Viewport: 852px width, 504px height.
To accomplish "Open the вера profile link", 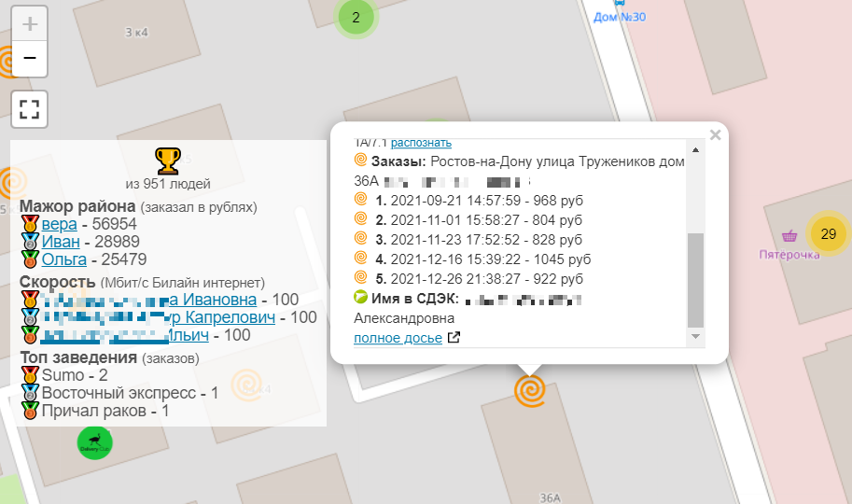I will [x=59, y=224].
